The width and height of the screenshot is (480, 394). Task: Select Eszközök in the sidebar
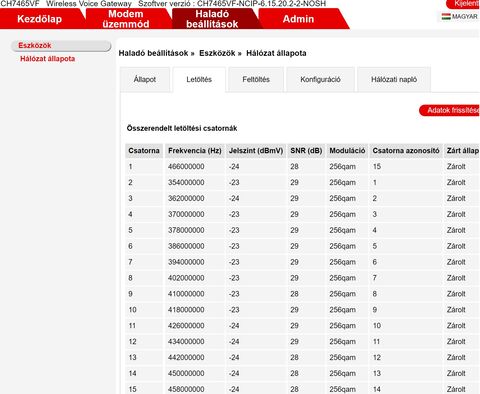tap(61, 46)
